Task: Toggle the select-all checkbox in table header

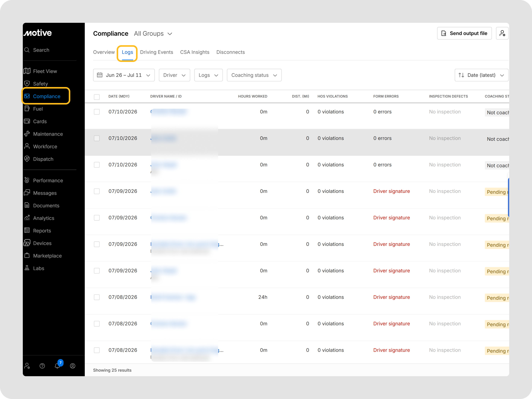Action: (97, 97)
